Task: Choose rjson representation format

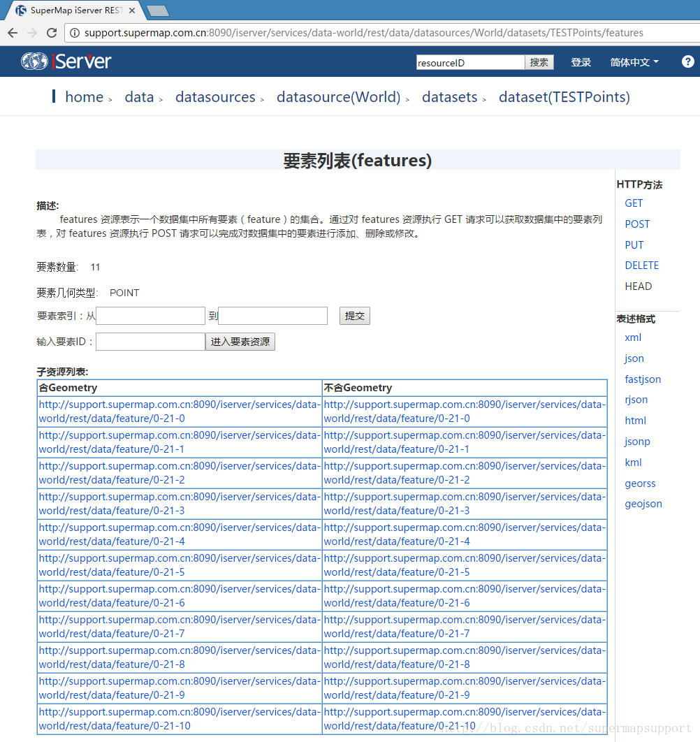Action: click(636, 400)
